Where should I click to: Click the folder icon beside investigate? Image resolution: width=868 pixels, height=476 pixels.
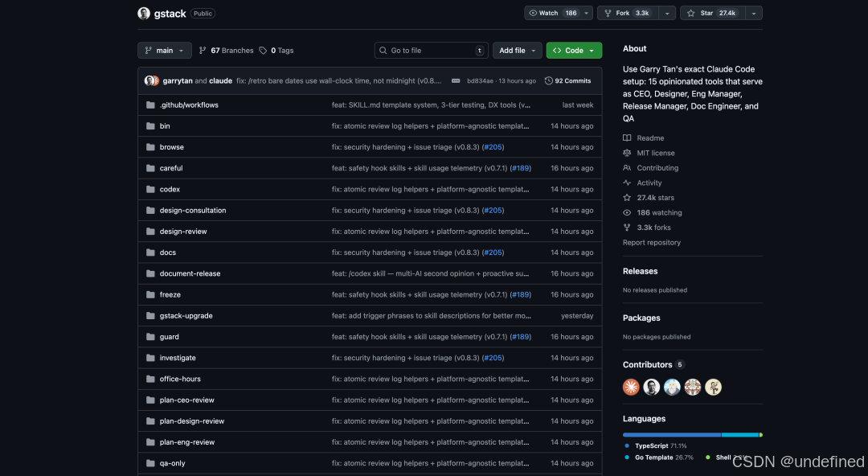click(150, 358)
